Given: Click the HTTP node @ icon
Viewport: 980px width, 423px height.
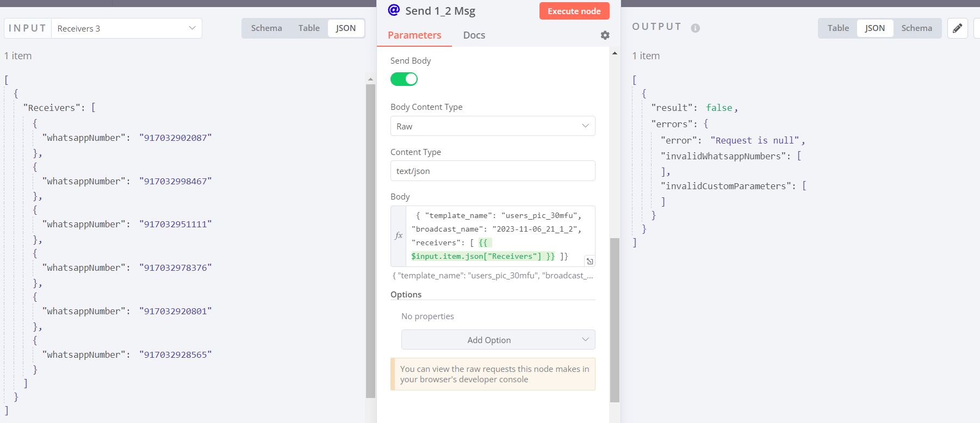Looking at the screenshot, I should point(394,10).
